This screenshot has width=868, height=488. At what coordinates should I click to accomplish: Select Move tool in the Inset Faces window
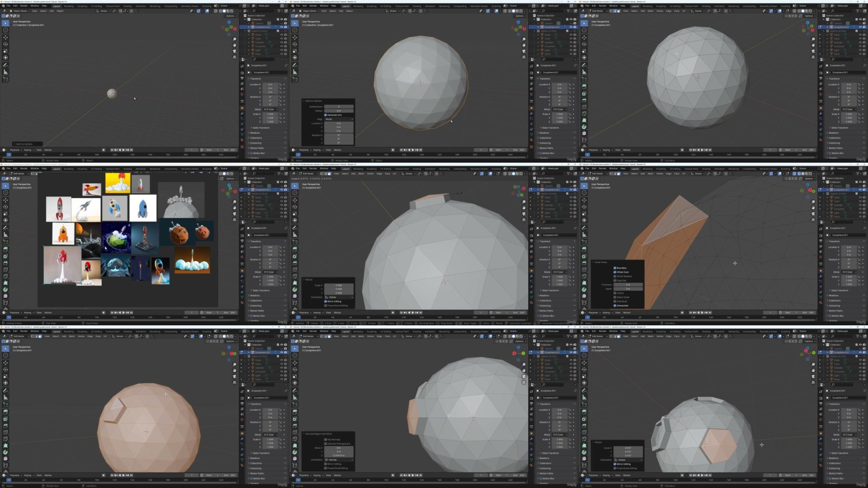tap(584, 200)
